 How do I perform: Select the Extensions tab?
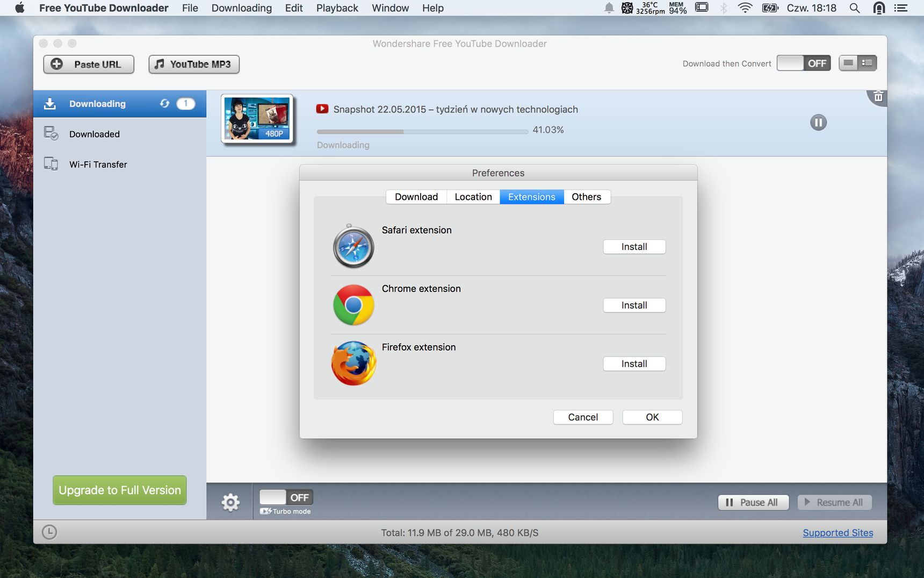[532, 197]
